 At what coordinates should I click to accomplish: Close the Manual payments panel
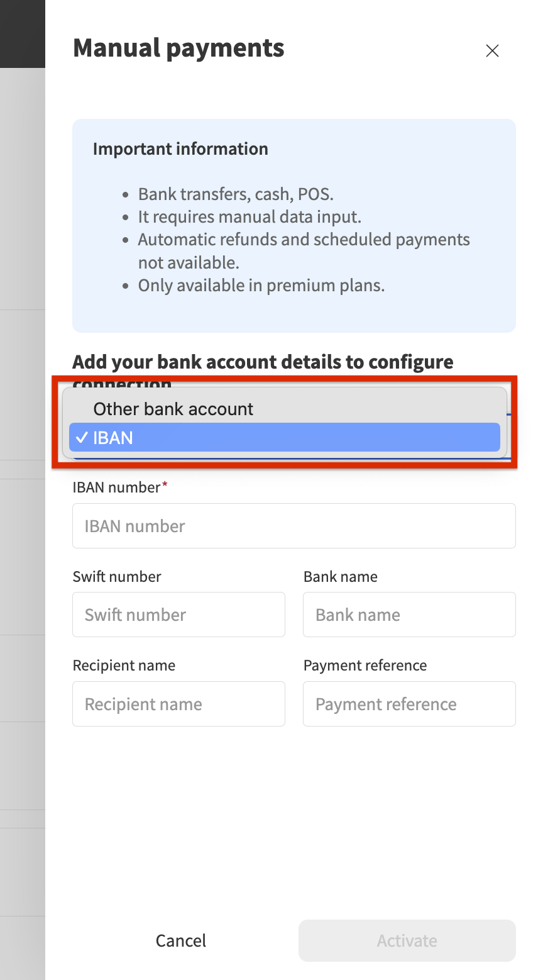492,51
